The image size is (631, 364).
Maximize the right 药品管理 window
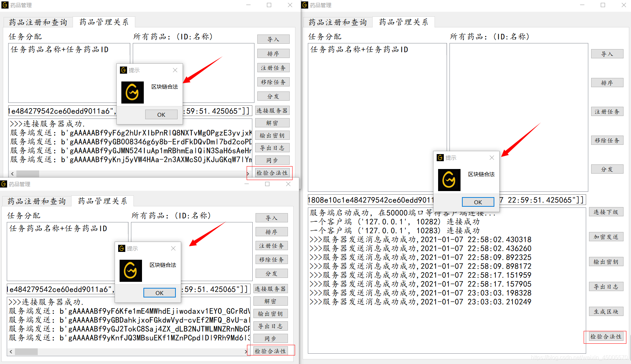pos(603,5)
